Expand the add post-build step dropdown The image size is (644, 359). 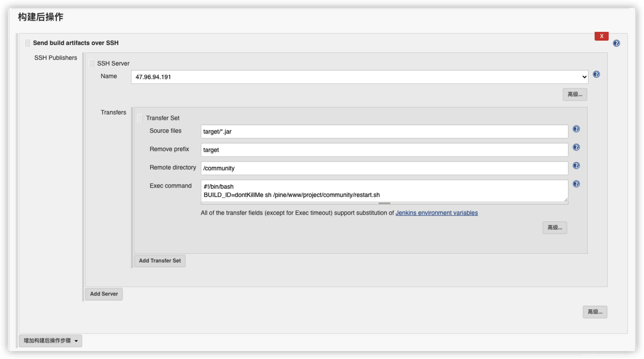[50, 341]
